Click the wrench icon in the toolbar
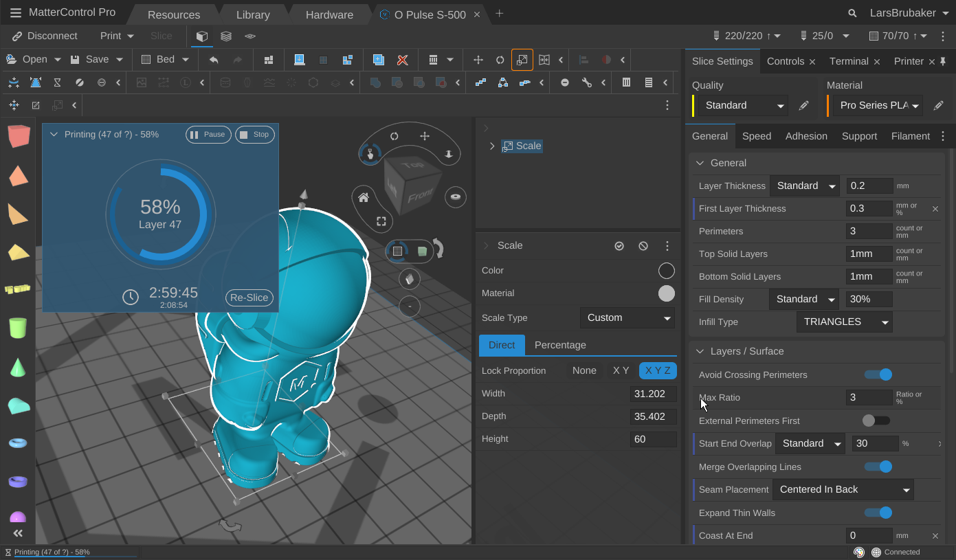 [x=588, y=82]
